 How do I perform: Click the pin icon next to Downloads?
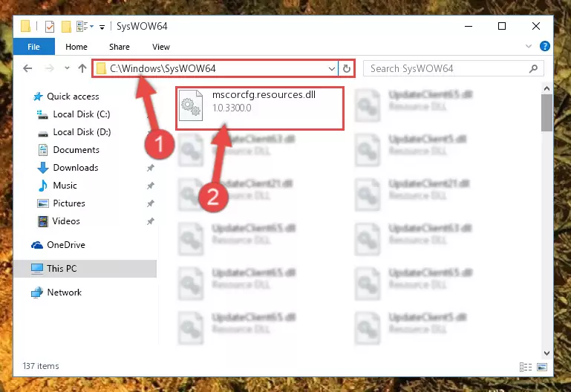point(151,168)
